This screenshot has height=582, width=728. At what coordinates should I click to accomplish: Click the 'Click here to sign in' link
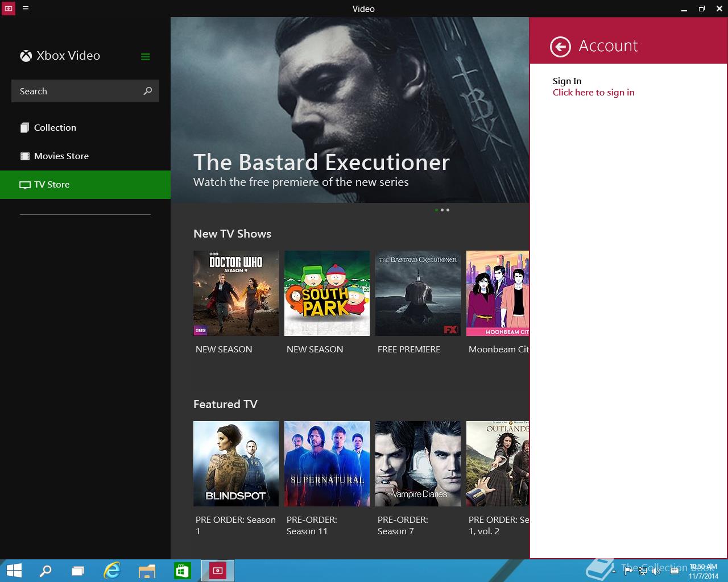(593, 93)
